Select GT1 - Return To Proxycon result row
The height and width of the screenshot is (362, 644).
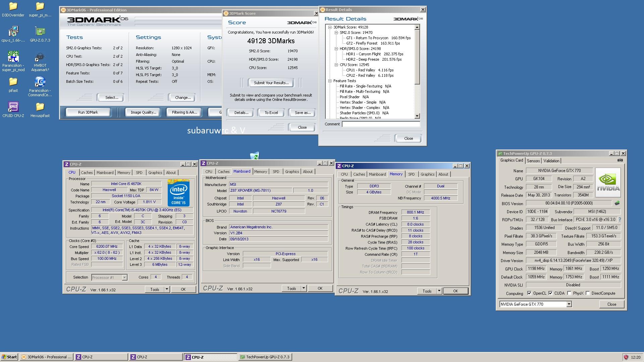[x=378, y=38]
